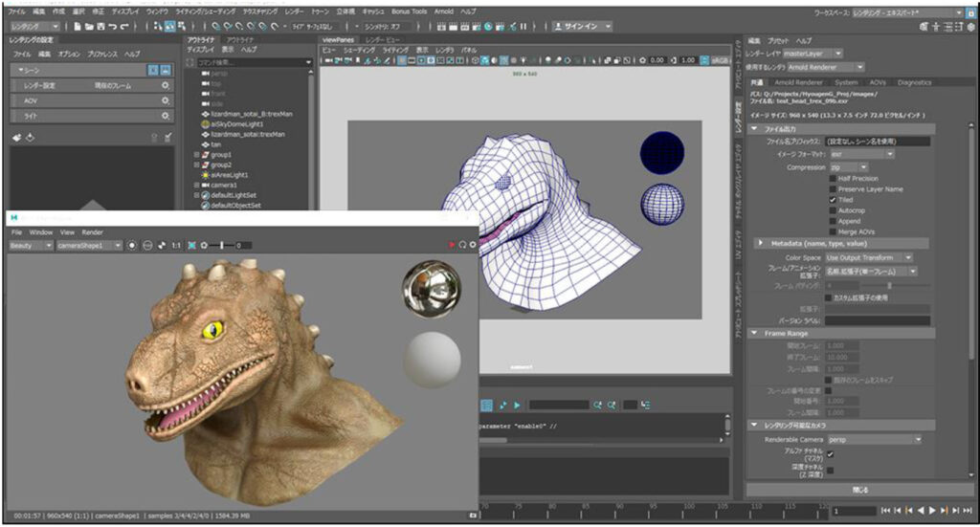Open the Bonus Tools menu
This screenshot has width=980, height=527.
pyautogui.click(x=410, y=11)
